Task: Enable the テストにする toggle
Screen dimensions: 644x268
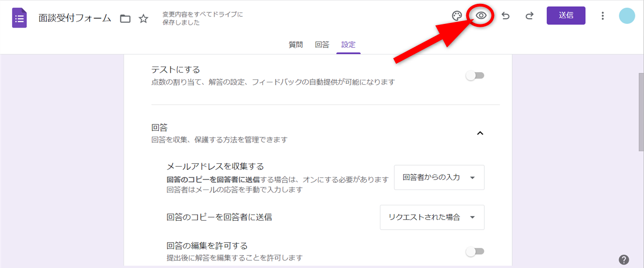Action: click(475, 76)
